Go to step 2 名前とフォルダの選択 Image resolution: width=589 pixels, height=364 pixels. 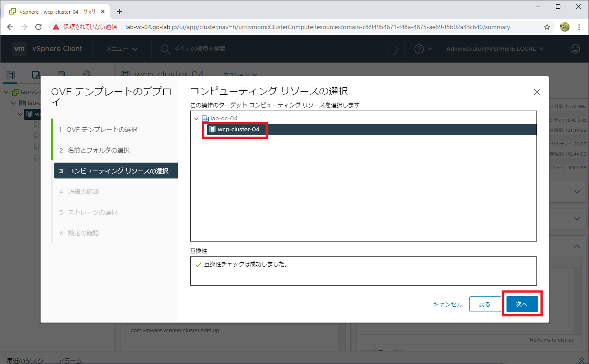pyautogui.click(x=94, y=150)
